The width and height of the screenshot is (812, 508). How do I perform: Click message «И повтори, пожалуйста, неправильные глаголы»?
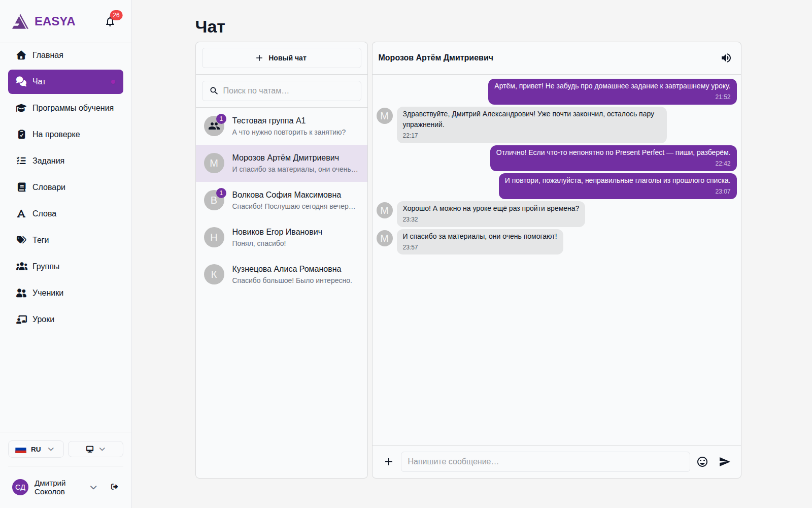pos(618,186)
